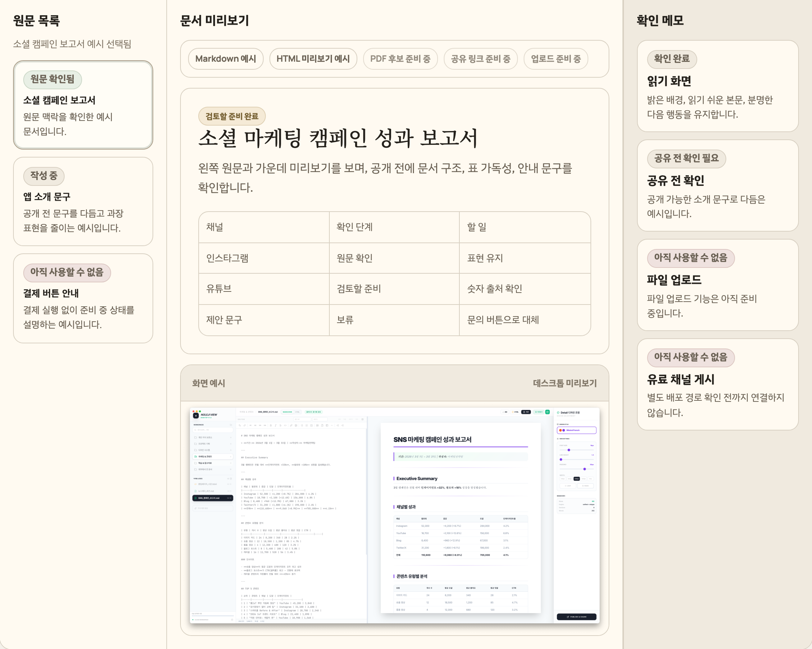Open the HTML 미리보기 예시 tab

[313, 59]
